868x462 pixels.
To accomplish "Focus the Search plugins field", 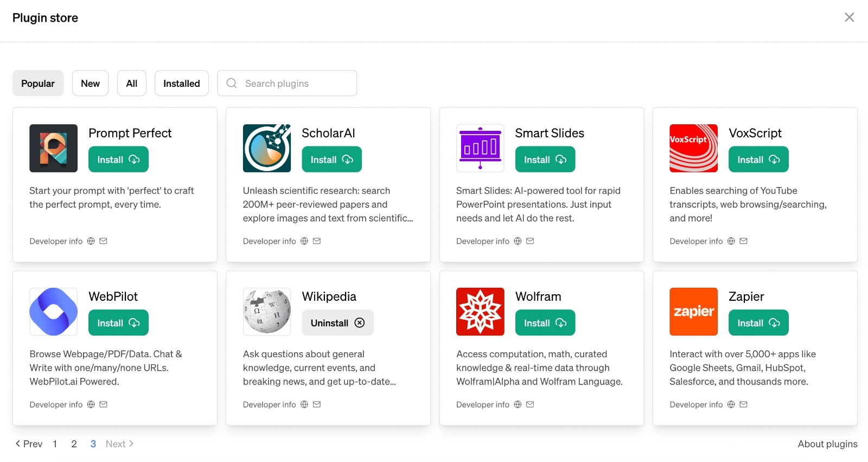I will pos(293,84).
